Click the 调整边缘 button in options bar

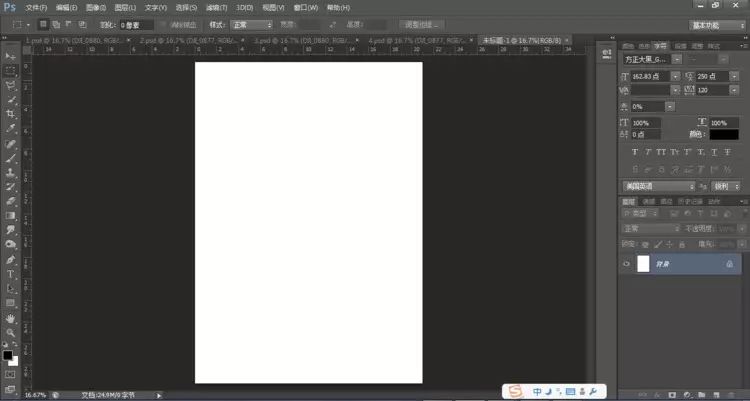tap(421, 24)
